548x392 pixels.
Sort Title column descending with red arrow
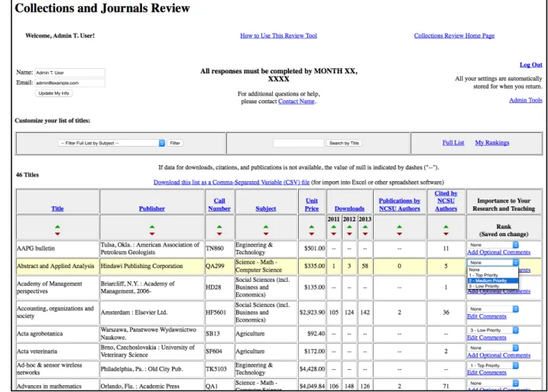pos(57,234)
